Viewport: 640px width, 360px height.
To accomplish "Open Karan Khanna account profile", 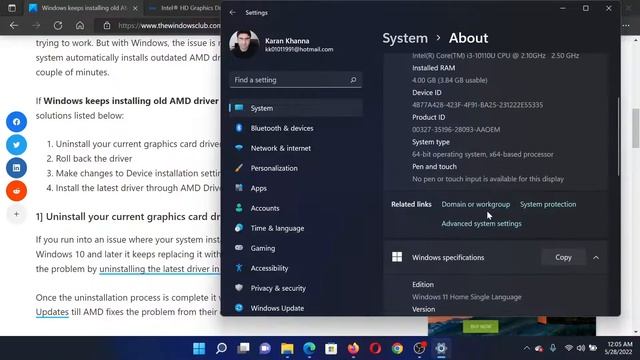I will point(282,44).
